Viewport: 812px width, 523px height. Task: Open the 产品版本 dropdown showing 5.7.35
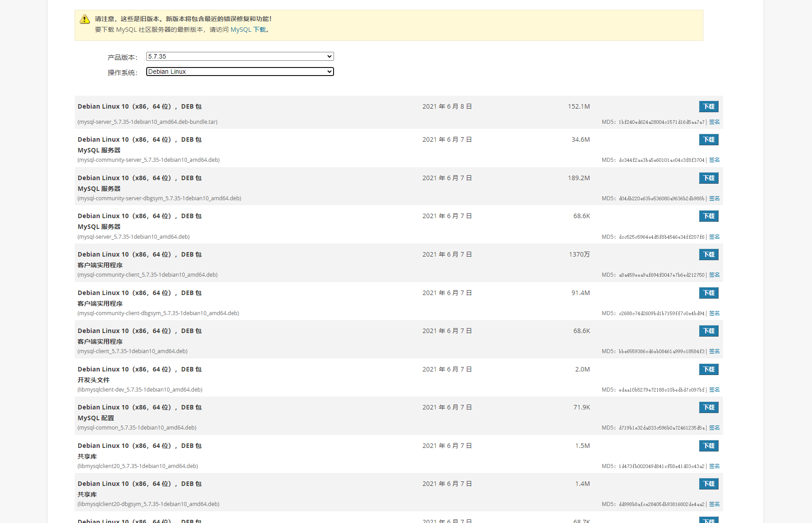[x=240, y=56]
